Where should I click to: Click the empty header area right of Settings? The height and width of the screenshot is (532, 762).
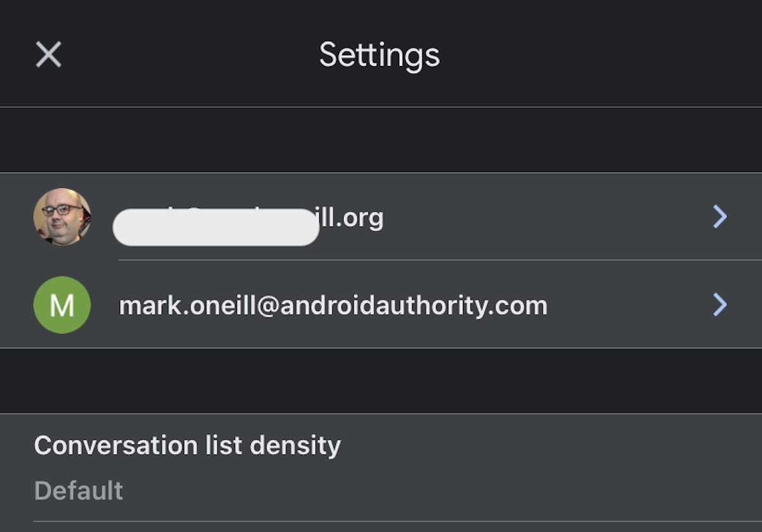(x=603, y=55)
